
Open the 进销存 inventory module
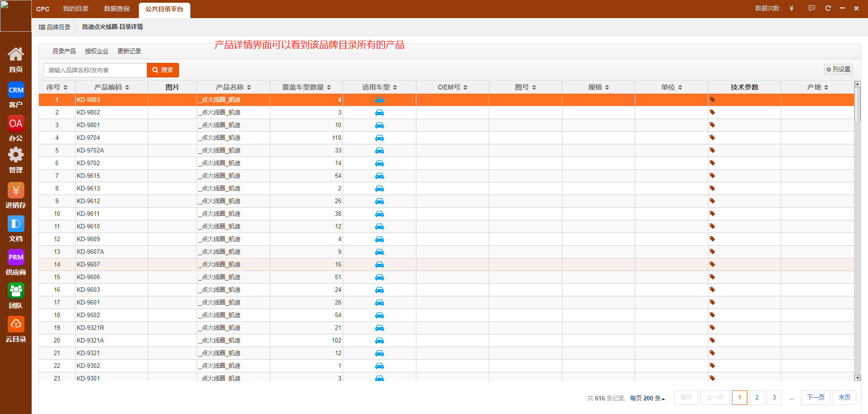click(x=16, y=195)
